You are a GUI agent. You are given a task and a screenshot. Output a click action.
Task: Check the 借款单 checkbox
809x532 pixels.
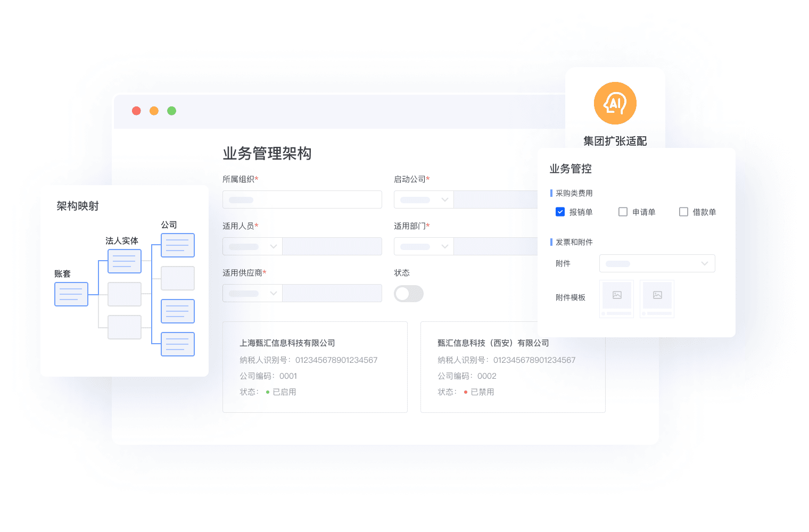point(683,212)
